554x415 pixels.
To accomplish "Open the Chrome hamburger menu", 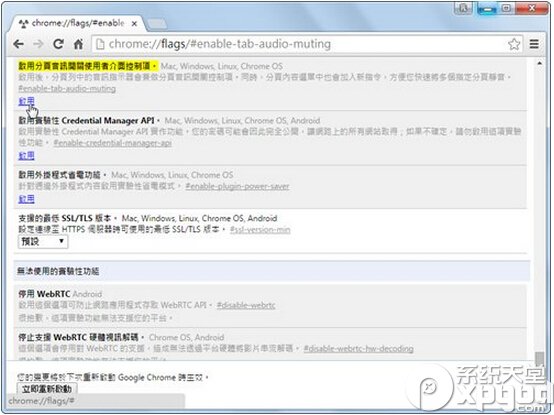I will [534, 44].
